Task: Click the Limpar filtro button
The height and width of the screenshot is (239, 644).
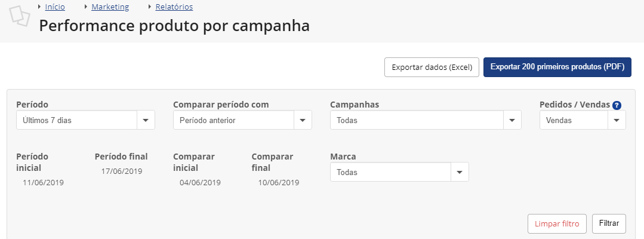Action: [557, 224]
